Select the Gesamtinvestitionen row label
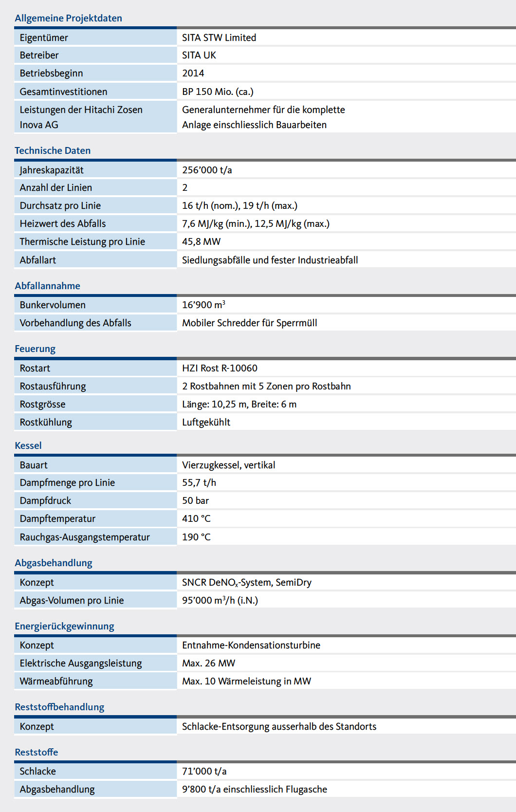This screenshot has height=812, width=516. coord(63,92)
